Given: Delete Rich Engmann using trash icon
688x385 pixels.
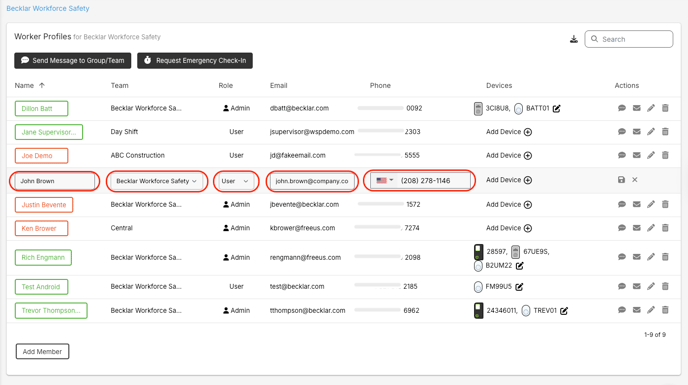Looking at the screenshot, I should click(x=665, y=257).
